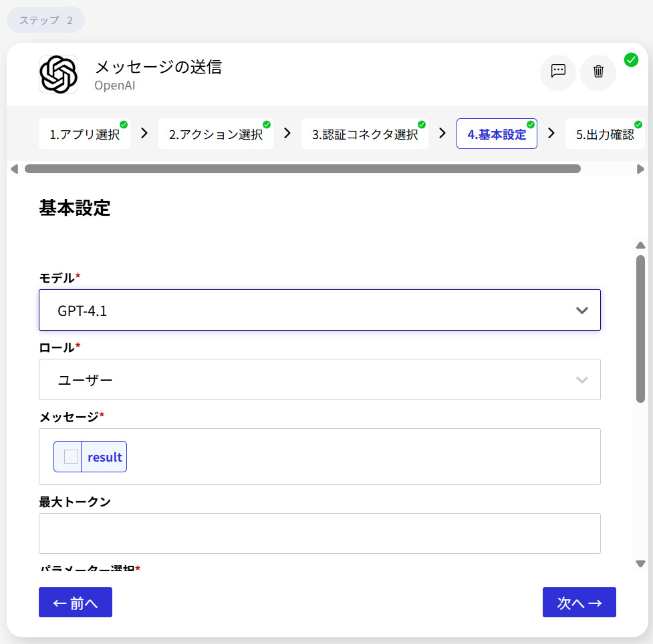Click the chevron arrow in the モデル field

coord(582,310)
